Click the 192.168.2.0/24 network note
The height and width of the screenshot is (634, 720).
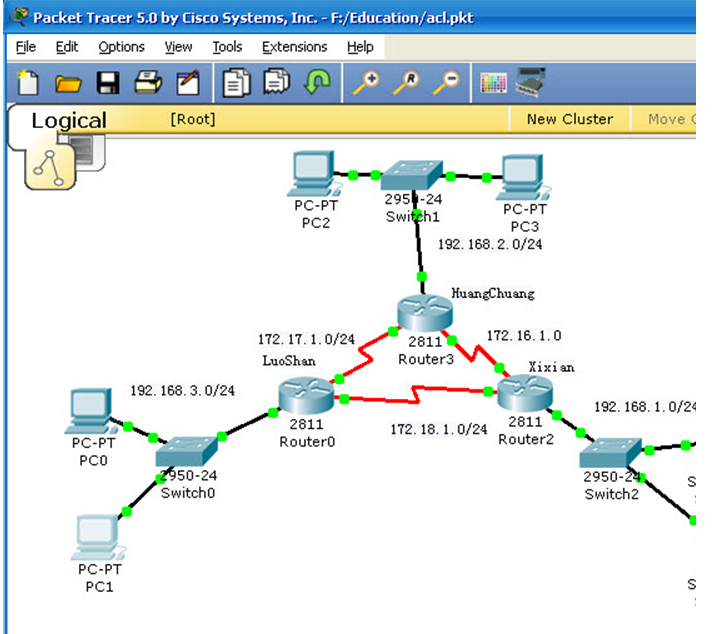490,244
